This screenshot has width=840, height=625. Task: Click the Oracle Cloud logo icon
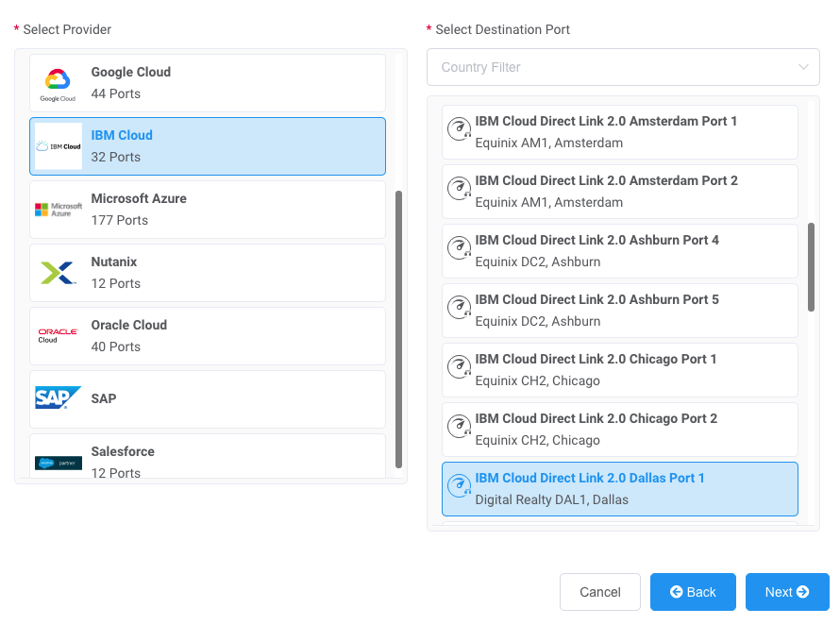58,336
